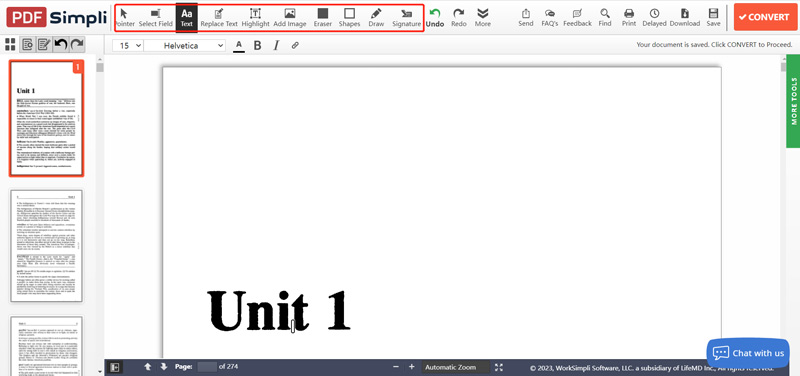Open the FAQ's page

[549, 17]
